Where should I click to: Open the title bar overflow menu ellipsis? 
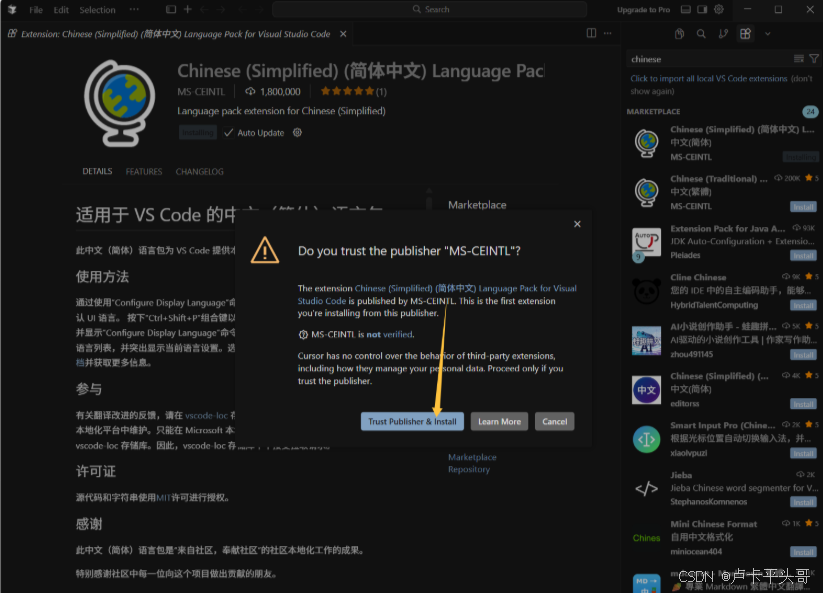coord(134,9)
